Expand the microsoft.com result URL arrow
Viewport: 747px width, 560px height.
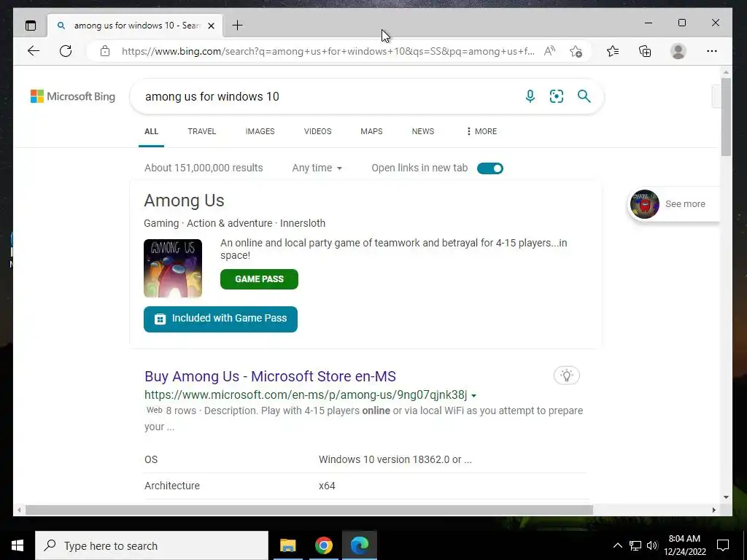tap(474, 396)
